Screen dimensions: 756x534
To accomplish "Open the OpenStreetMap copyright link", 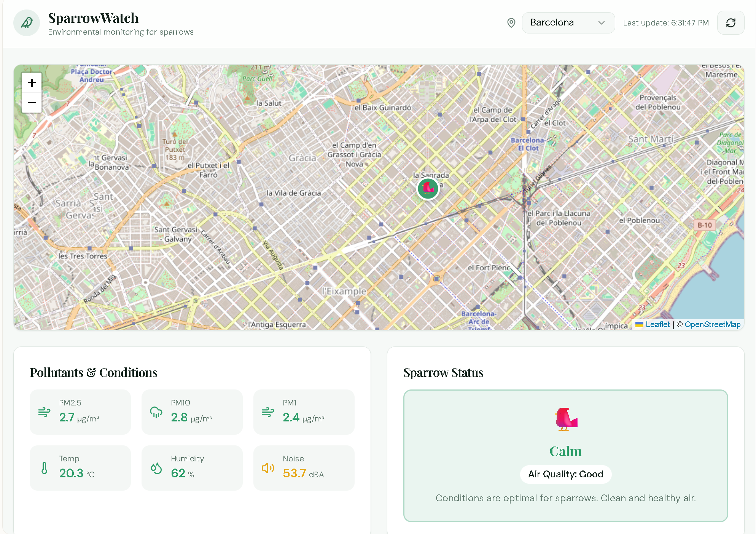I will [x=712, y=324].
